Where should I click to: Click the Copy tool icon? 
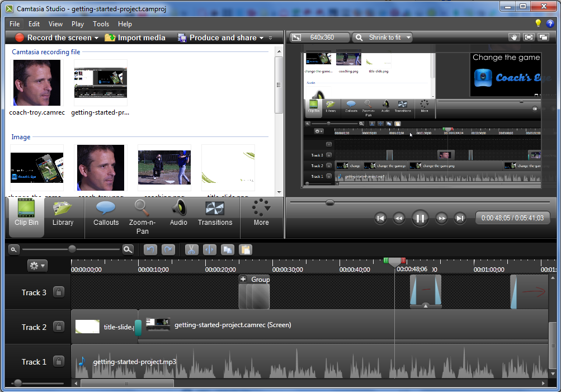coord(228,249)
